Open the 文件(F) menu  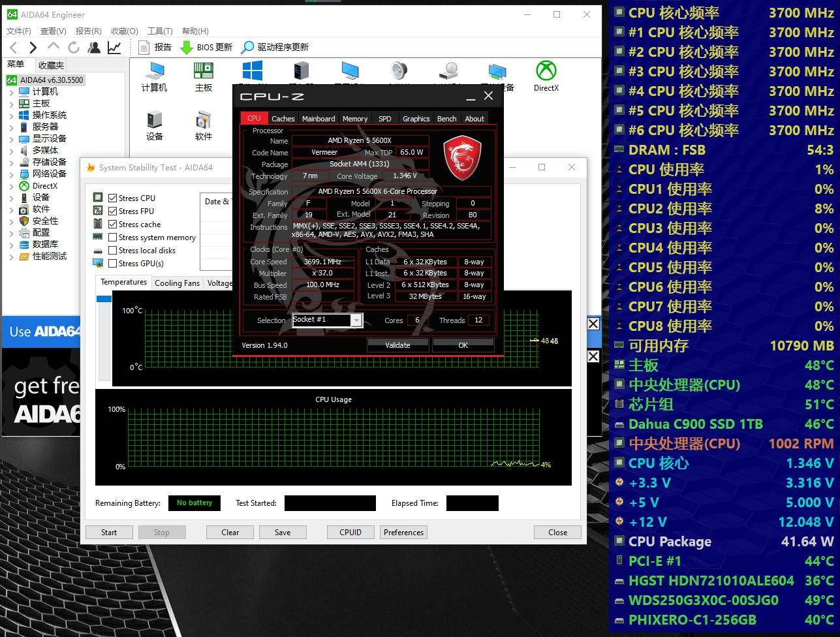pyautogui.click(x=19, y=31)
